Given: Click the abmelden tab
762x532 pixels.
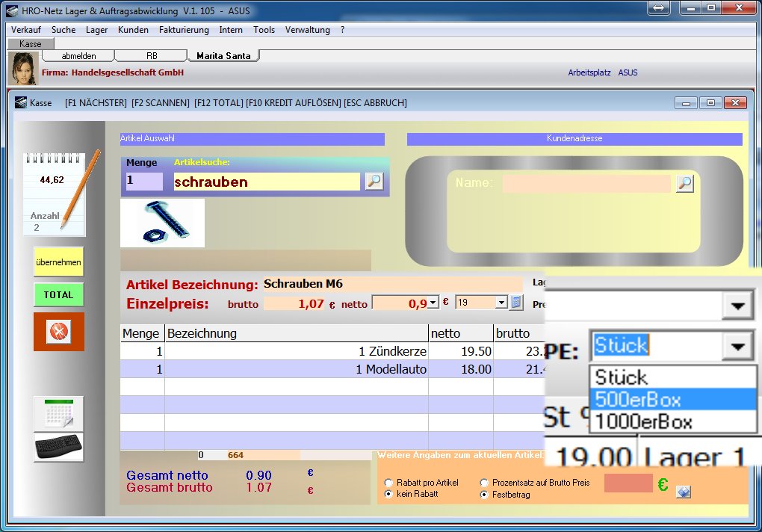Looking at the screenshot, I should pos(78,56).
